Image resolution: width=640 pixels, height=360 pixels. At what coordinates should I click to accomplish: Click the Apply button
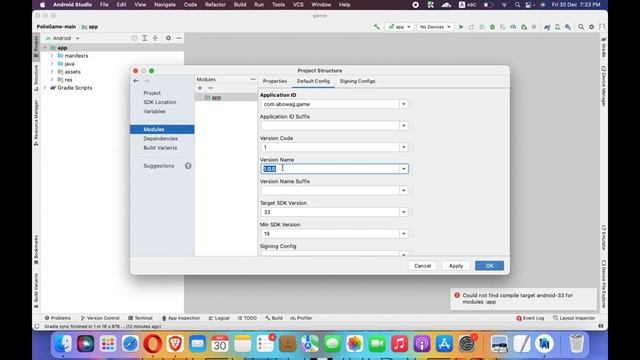tap(456, 266)
